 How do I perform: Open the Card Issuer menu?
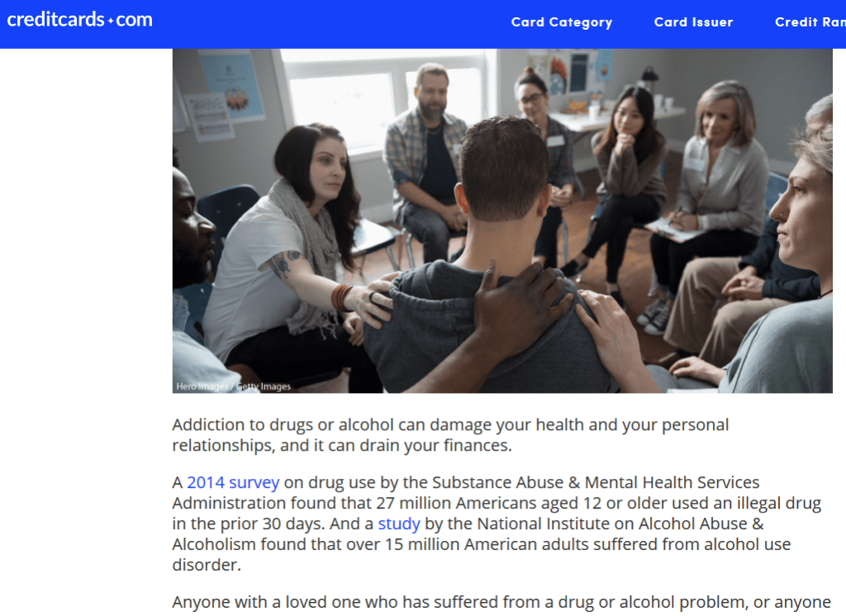click(x=693, y=22)
